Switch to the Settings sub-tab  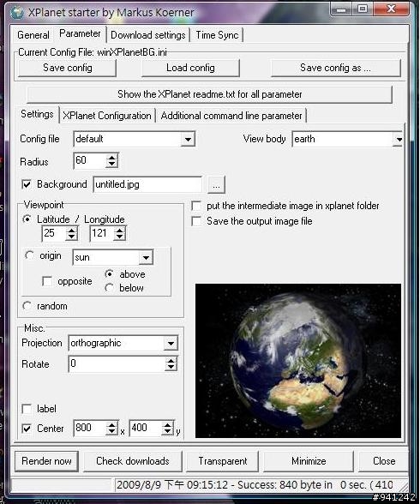(x=37, y=114)
